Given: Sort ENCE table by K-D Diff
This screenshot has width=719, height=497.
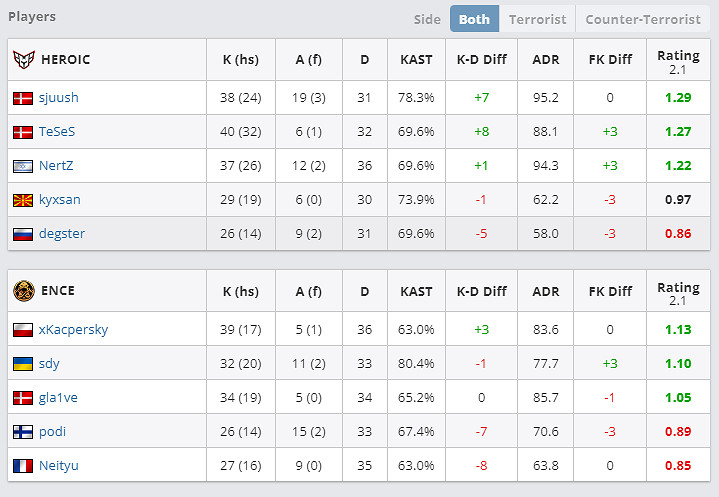Looking at the screenshot, I should (x=482, y=292).
